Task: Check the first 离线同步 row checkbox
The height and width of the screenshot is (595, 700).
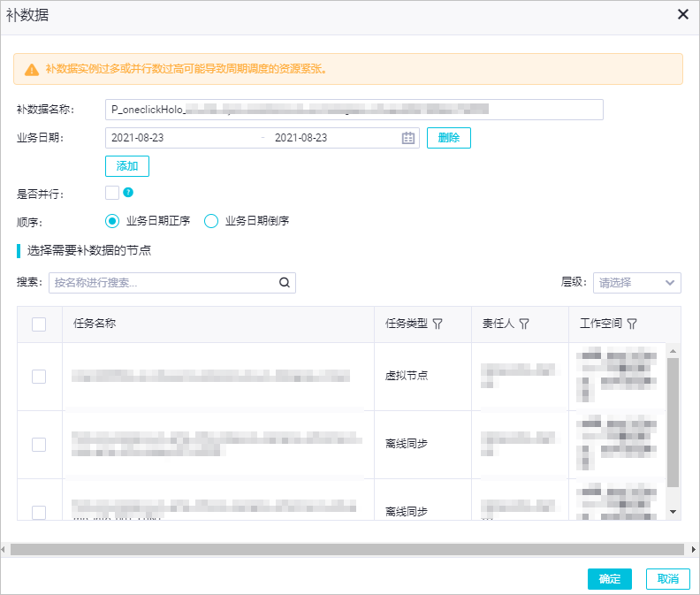Action: [x=39, y=445]
